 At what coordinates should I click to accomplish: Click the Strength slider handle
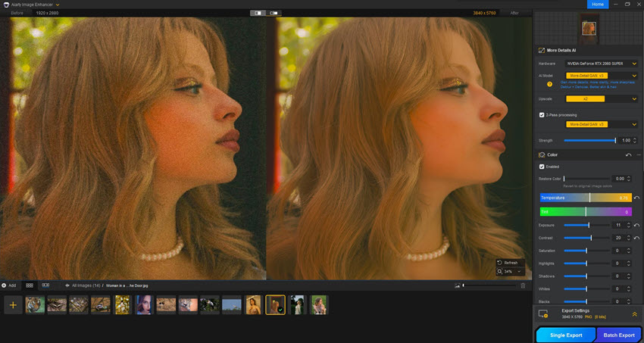(615, 140)
